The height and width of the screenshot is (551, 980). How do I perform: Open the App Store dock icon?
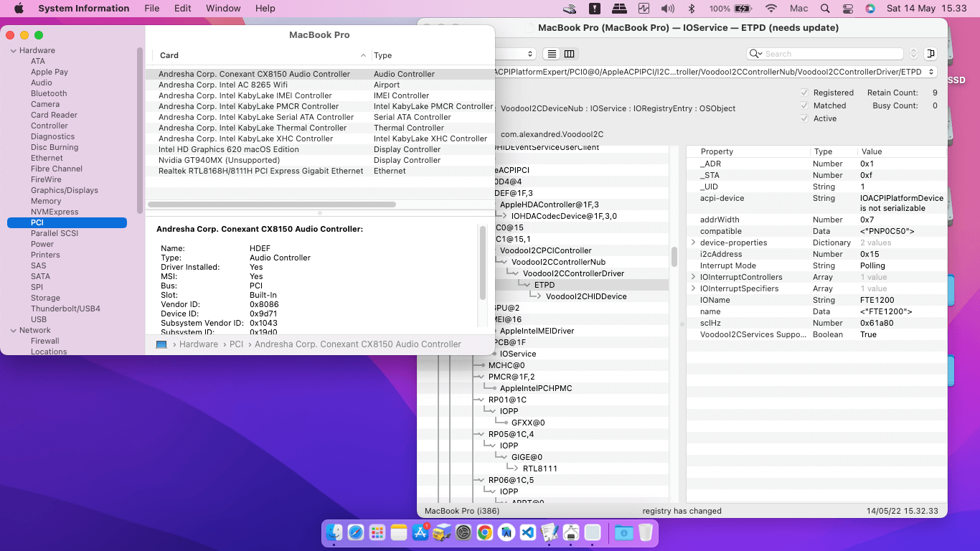420,532
